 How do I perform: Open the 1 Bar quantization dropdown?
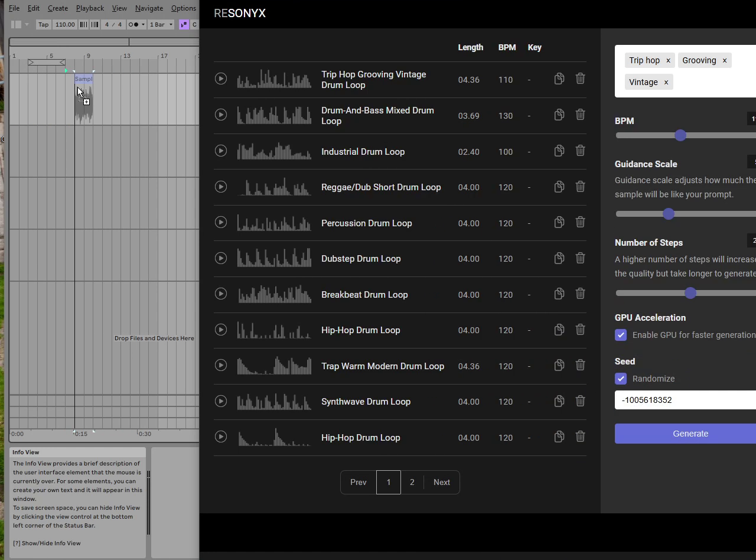(x=161, y=24)
